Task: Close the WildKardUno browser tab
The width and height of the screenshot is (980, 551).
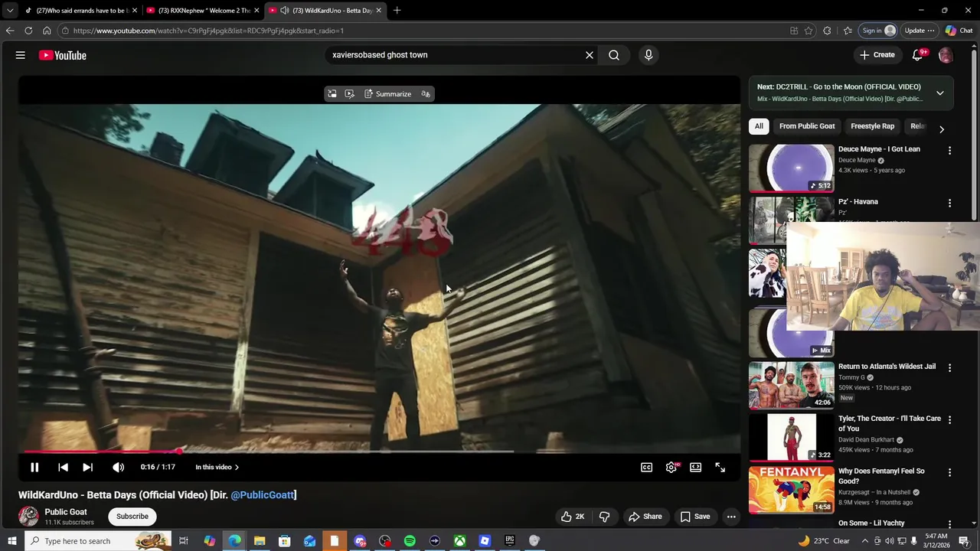Action: tap(378, 11)
